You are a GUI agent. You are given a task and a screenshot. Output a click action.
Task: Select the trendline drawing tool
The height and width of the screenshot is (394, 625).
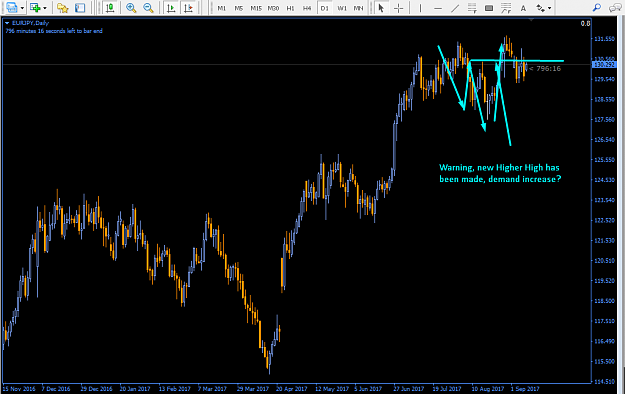point(455,8)
